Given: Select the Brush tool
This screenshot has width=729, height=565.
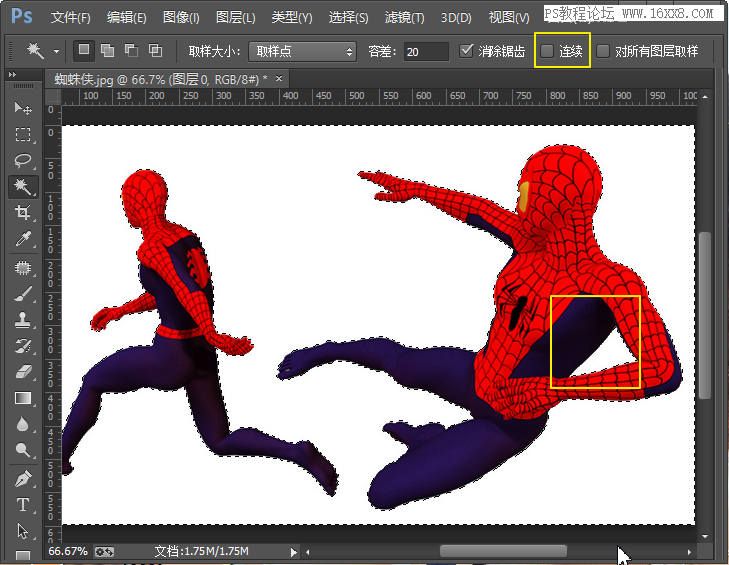Looking at the screenshot, I should 22,294.
